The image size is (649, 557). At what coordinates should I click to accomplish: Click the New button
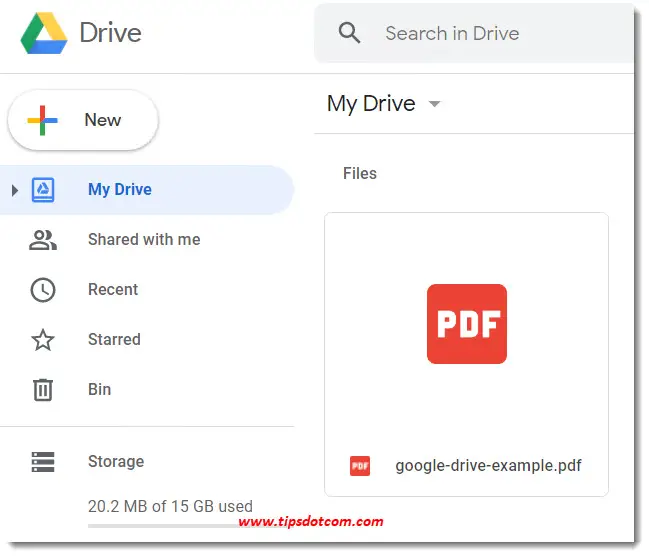pyautogui.click(x=83, y=120)
